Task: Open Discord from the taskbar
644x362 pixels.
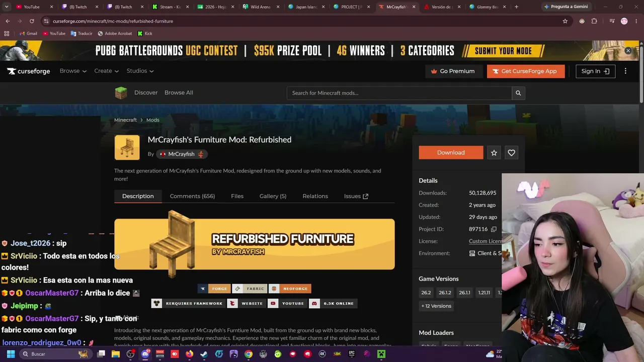Action: (x=145, y=354)
